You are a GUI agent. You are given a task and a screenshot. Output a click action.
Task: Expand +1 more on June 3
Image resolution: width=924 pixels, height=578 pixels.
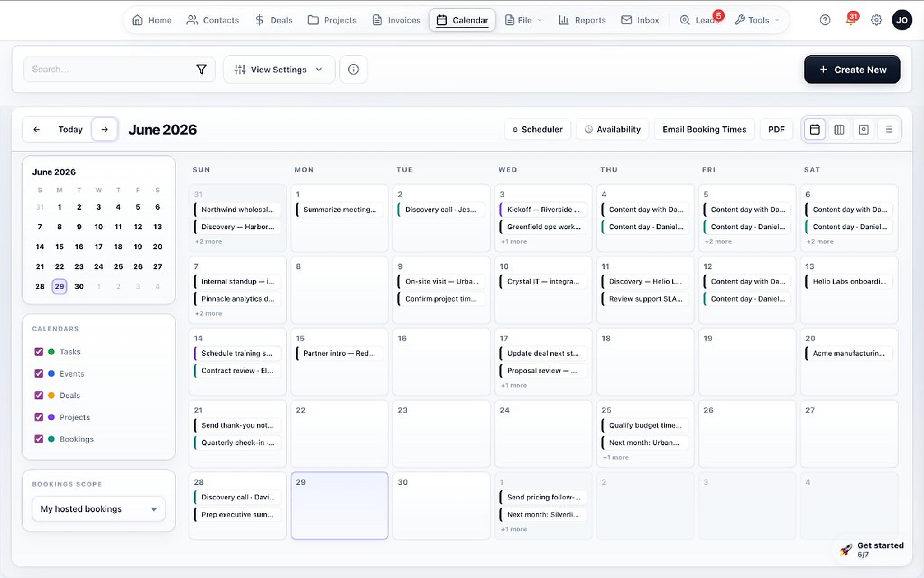(514, 242)
